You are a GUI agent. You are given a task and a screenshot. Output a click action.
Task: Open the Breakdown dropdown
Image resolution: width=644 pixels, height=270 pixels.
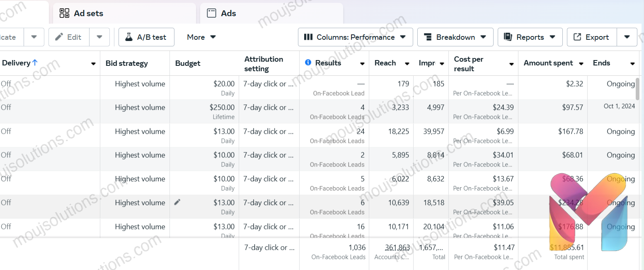[x=455, y=37]
